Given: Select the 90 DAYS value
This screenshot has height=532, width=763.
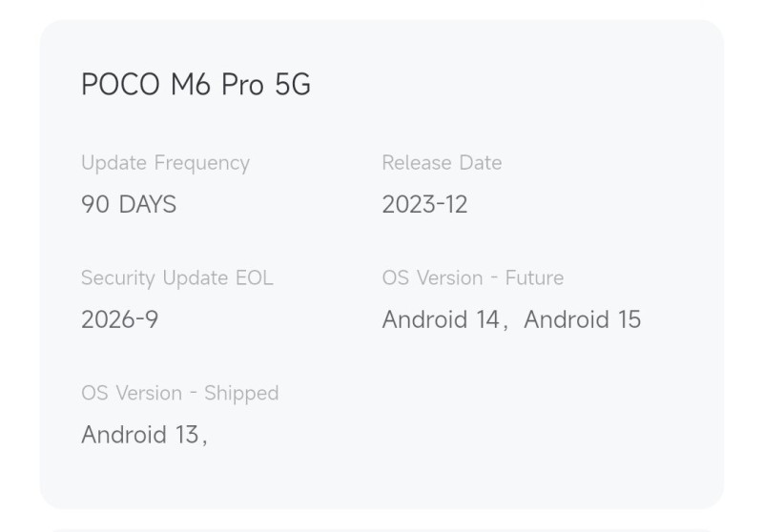Looking at the screenshot, I should pyautogui.click(x=129, y=204).
